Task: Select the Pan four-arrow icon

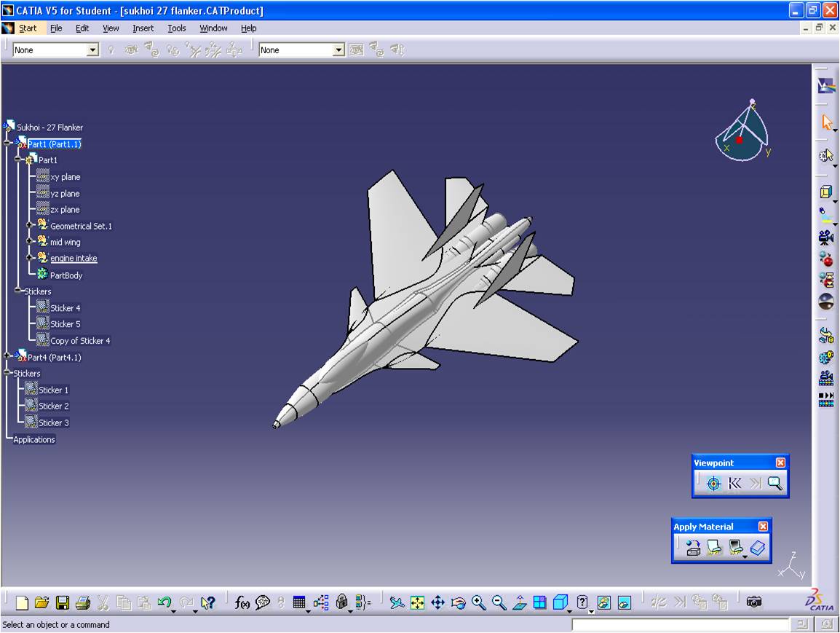Action: click(x=437, y=602)
